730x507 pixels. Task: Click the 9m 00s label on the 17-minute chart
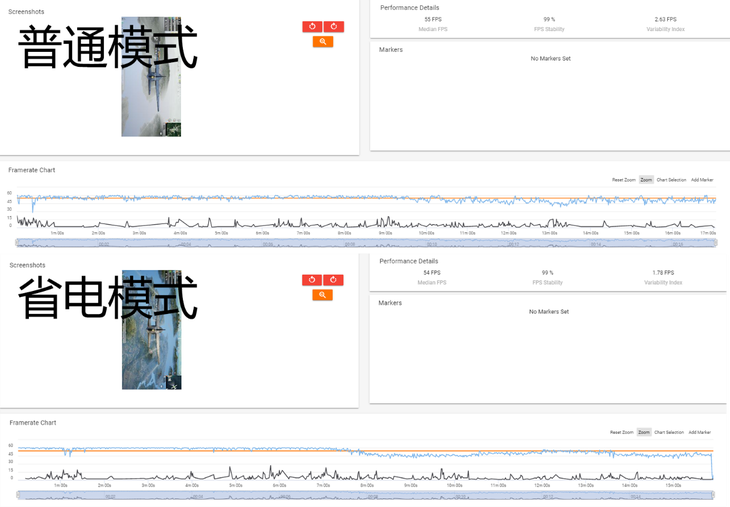point(385,233)
